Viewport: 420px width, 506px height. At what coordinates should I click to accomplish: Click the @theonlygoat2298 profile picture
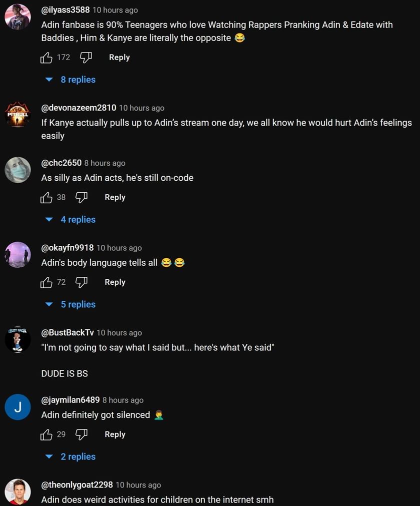(x=17, y=491)
